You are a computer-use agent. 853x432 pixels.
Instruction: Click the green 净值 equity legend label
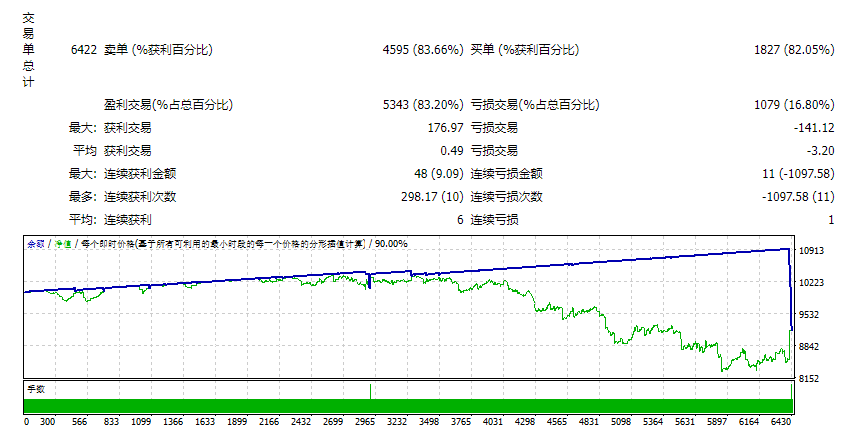[x=63, y=244]
